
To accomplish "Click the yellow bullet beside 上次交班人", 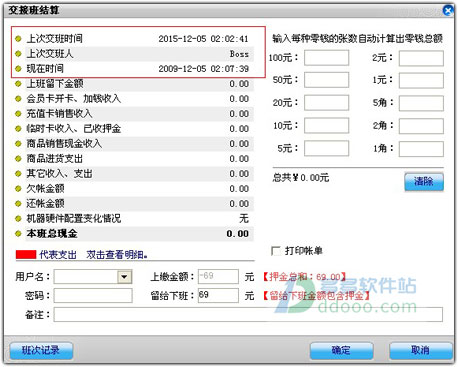I will [18, 54].
